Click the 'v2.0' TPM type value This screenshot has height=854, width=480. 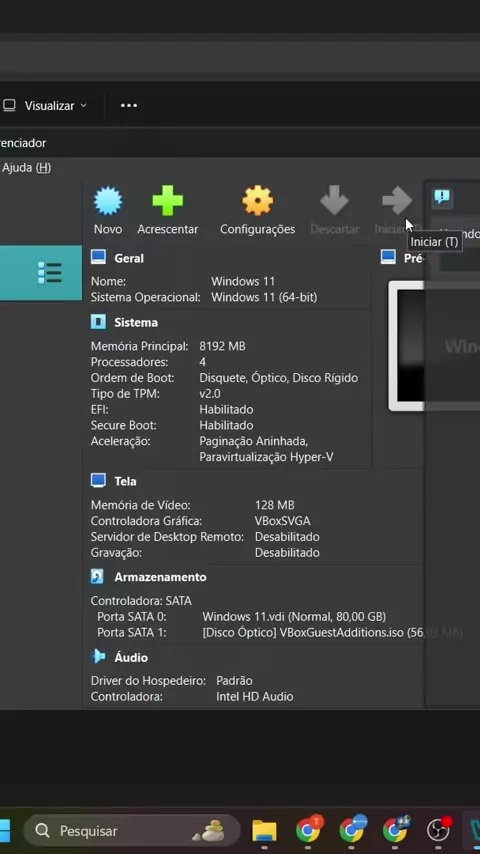(x=210, y=393)
